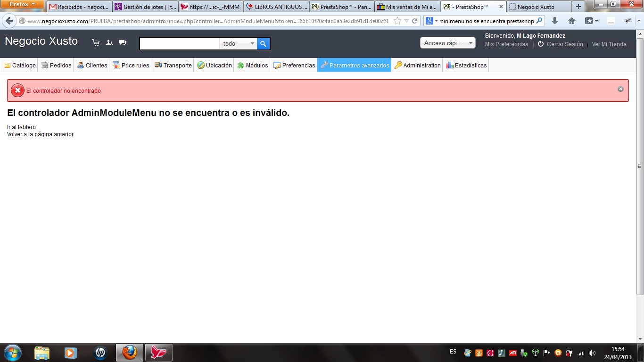Viewport: 644px width, 362px height.
Task: Switch to the PrestaShop Pan... tab
Action: [x=342, y=7]
